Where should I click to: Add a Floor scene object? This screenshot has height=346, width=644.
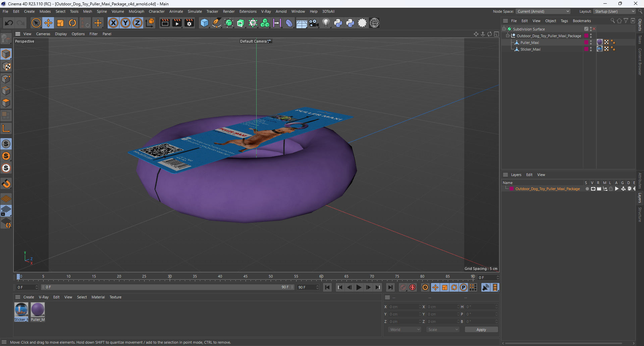(302, 23)
